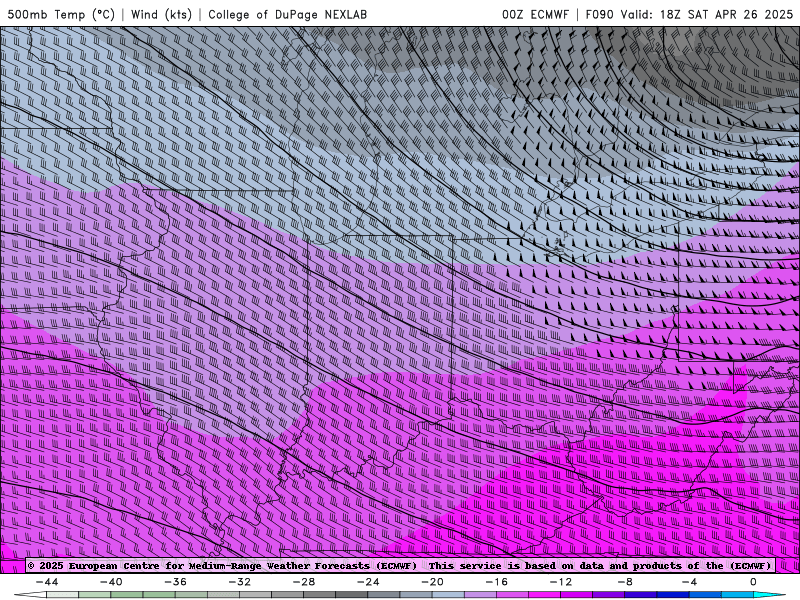
Task: Click the "500mb Temp (°C)" title text
Action: [x=61, y=14]
